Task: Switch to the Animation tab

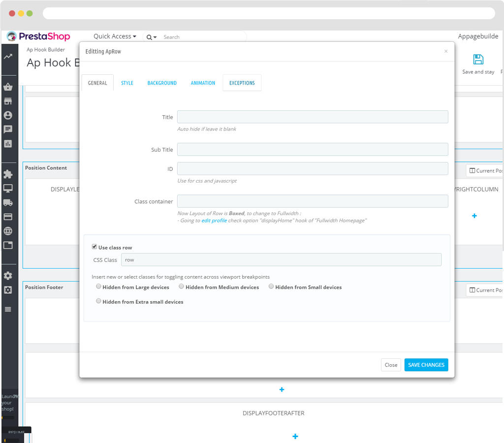Action: pos(203,83)
